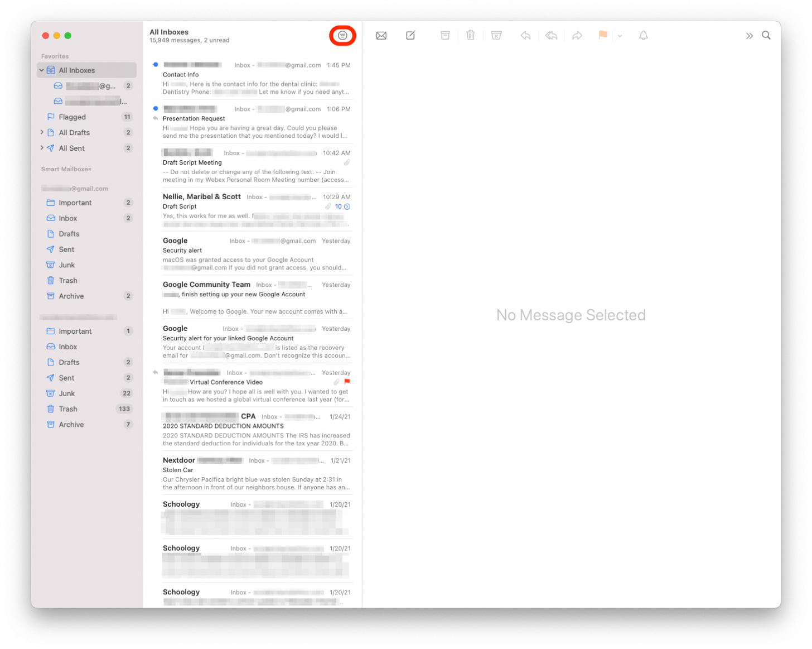812x649 pixels.
Task: Expand the All Drafts section
Action: pos(42,132)
